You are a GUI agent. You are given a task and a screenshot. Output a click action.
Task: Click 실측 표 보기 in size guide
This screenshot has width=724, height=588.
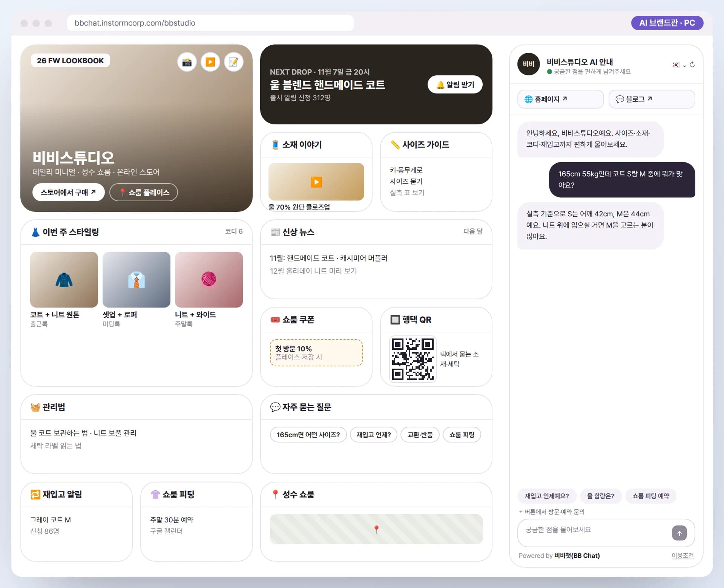407,193
